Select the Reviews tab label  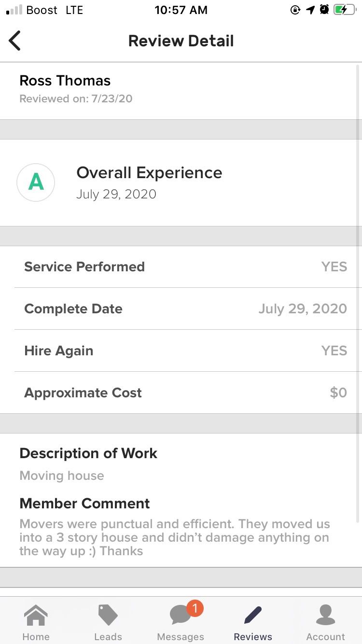(x=253, y=637)
